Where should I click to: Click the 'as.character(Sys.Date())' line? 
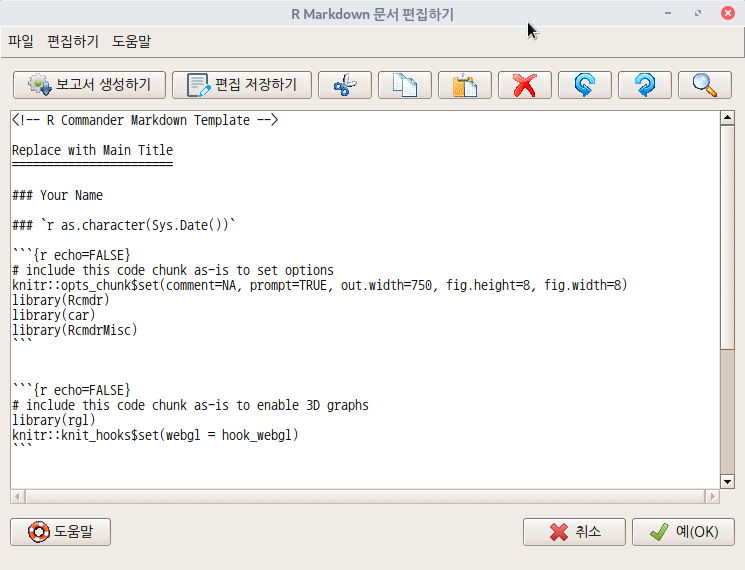(124, 225)
